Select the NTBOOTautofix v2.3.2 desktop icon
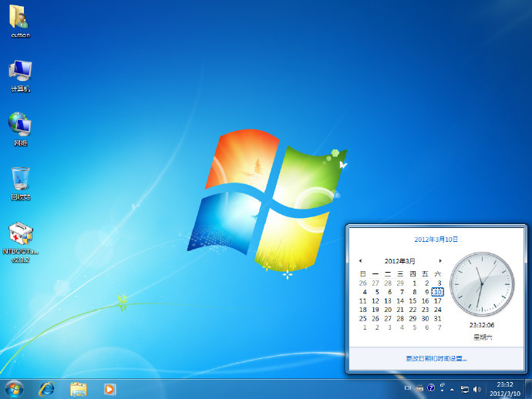532x399 pixels. pos(20,243)
